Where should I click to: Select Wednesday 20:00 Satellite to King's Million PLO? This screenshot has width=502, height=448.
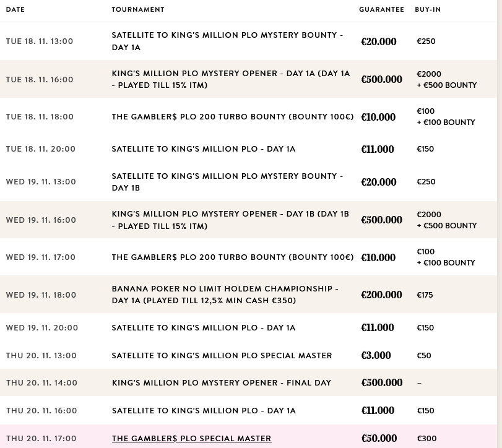coord(204,328)
